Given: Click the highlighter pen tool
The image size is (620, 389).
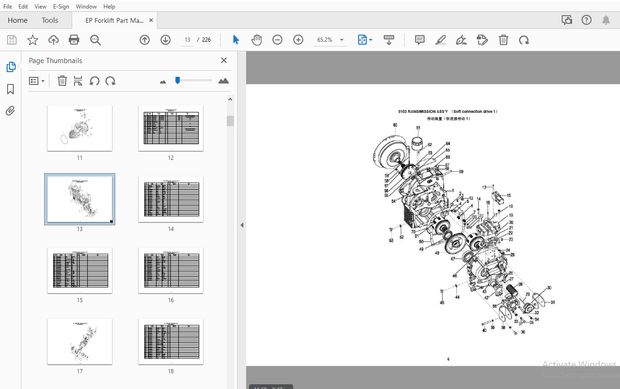Looking at the screenshot, I should coord(440,40).
